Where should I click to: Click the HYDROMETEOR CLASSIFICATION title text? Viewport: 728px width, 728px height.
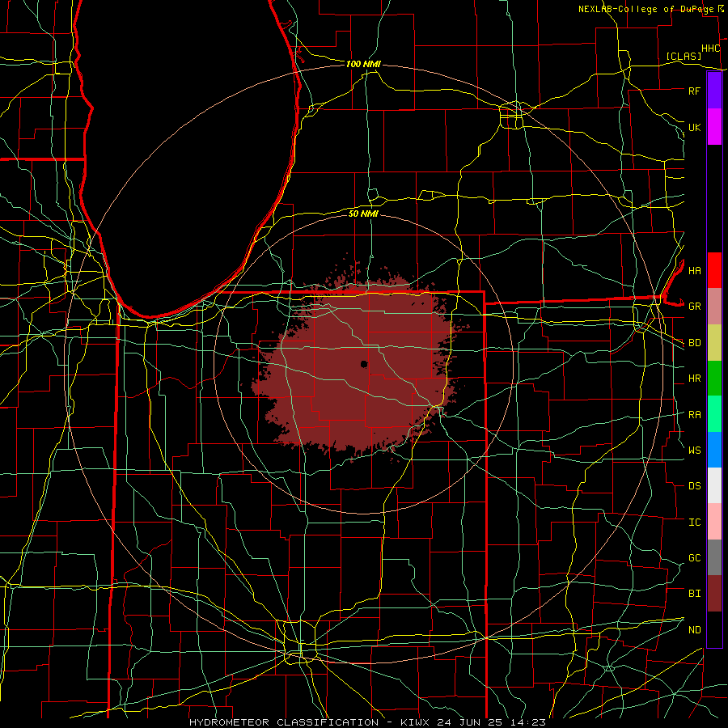pyautogui.click(x=283, y=722)
